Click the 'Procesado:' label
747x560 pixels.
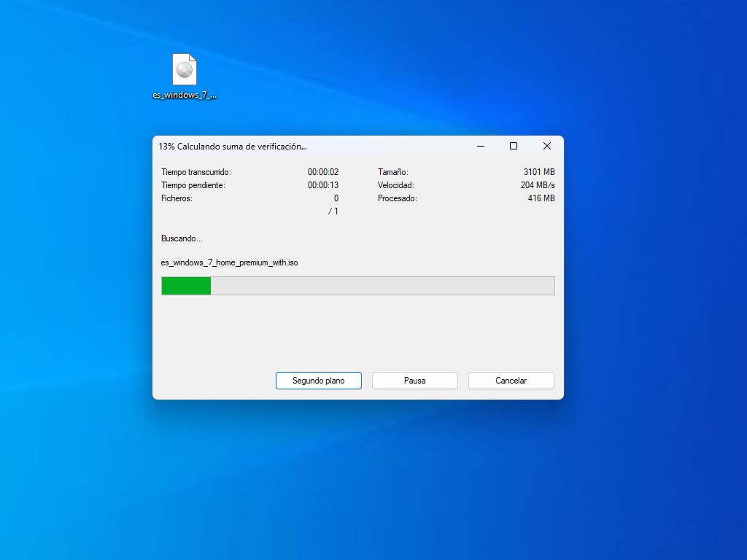point(398,198)
